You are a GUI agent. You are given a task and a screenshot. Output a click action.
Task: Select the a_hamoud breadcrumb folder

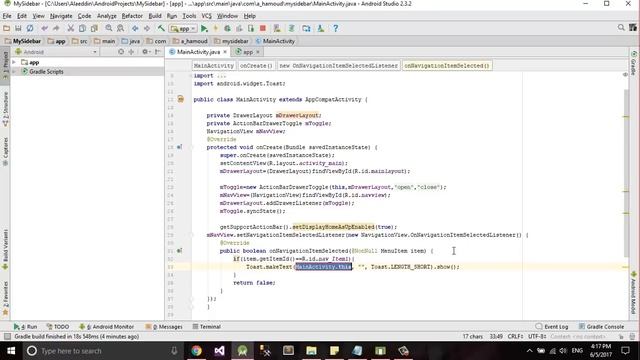tap(190, 41)
